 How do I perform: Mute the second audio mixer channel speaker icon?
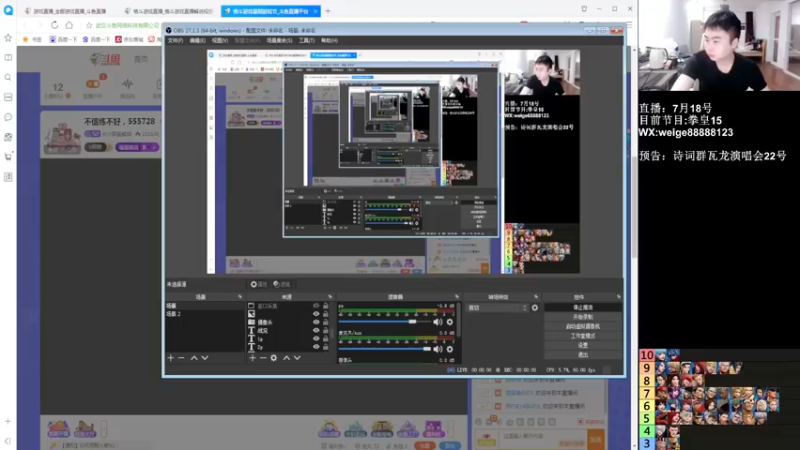point(438,349)
